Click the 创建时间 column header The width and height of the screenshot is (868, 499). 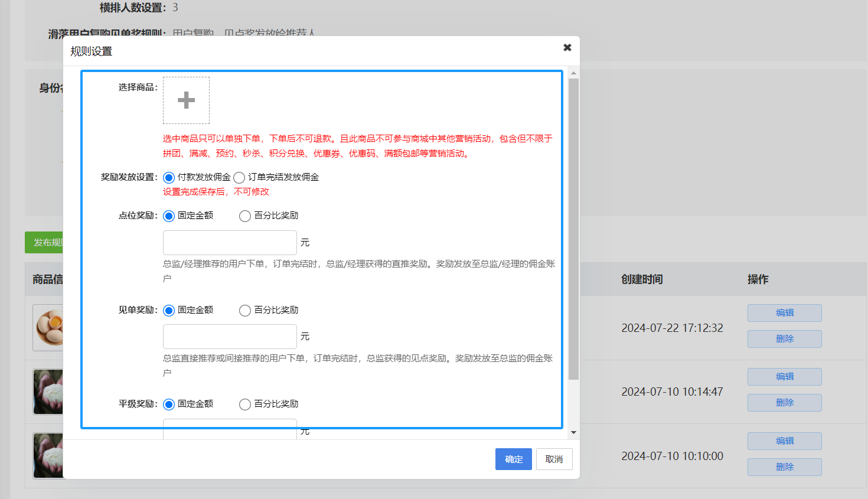(642, 279)
